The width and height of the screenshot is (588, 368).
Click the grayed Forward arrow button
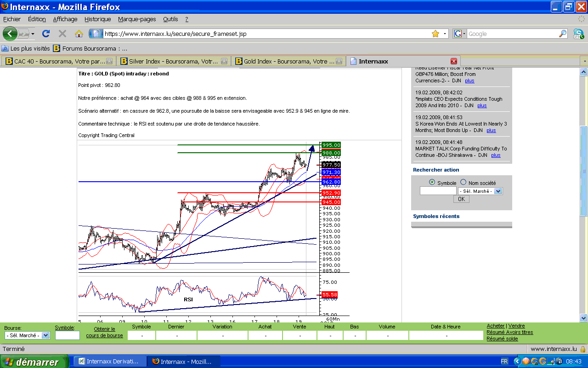(x=24, y=34)
